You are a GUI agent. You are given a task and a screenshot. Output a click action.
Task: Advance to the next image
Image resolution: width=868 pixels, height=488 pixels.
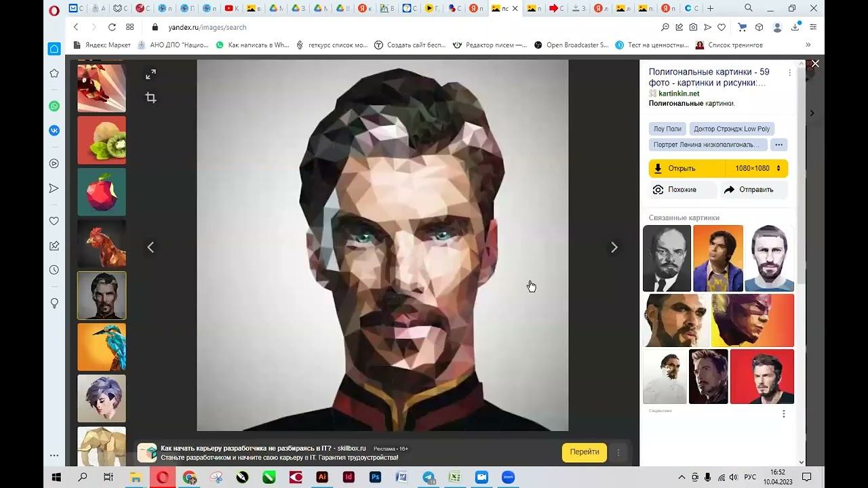click(x=614, y=247)
